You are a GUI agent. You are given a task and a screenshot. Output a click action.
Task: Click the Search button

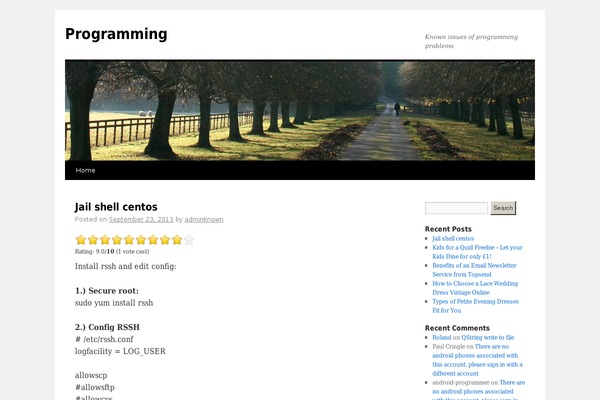coord(503,208)
